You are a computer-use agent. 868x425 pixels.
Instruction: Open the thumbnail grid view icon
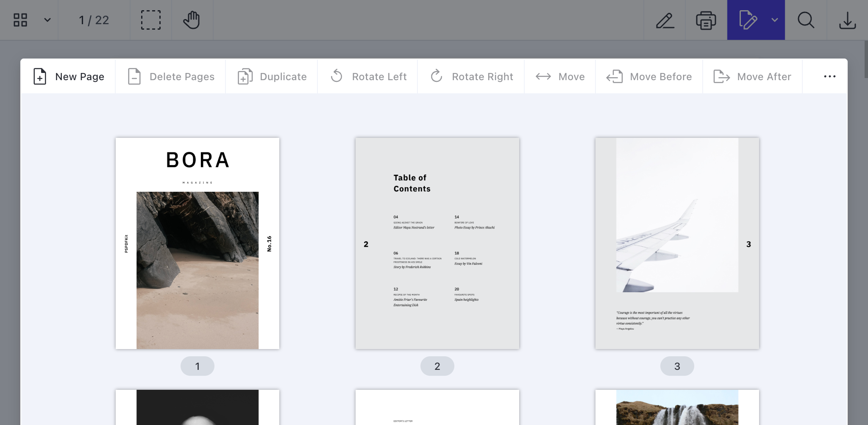[x=20, y=20]
